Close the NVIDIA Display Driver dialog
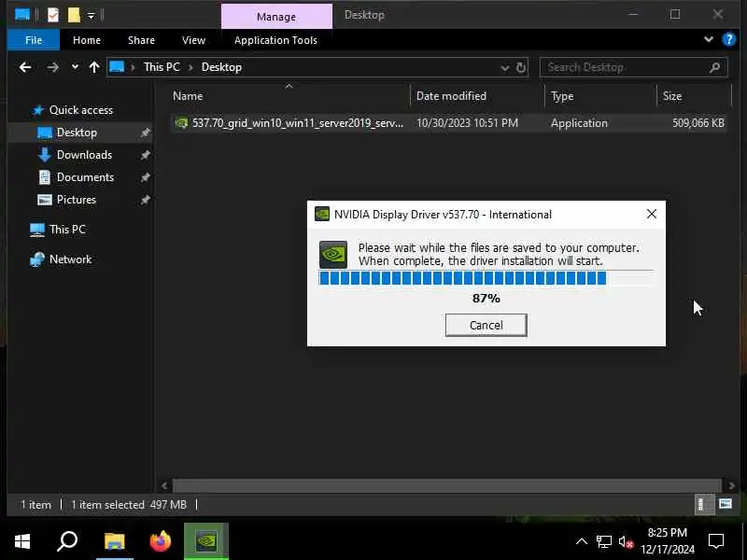 (651, 215)
